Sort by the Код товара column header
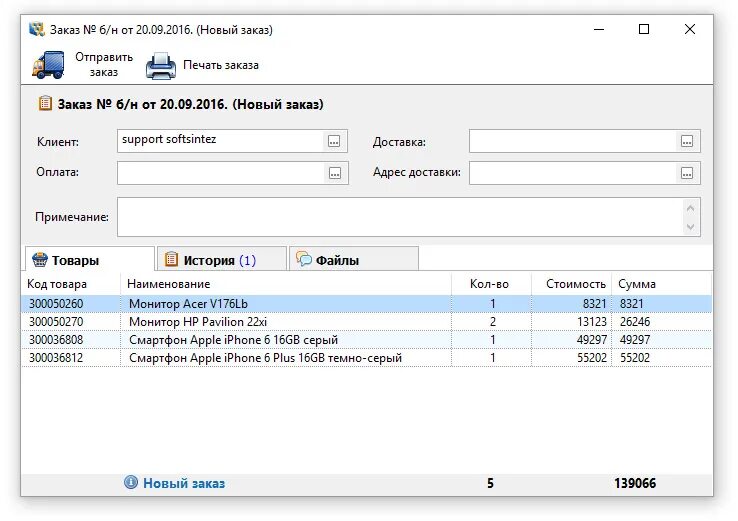The image size is (738, 521). point(71,284)
